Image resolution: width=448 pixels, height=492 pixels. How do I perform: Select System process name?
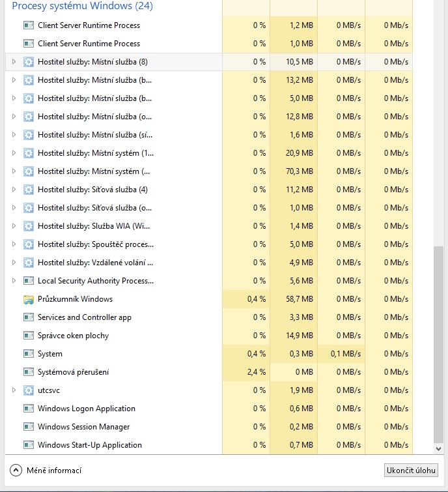[x=50, y=354]
